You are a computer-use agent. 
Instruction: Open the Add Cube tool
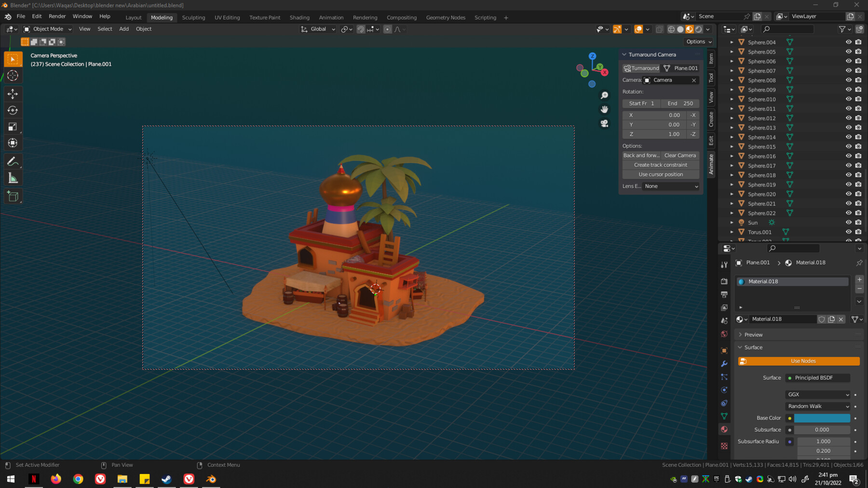click(x=13, y=196)
